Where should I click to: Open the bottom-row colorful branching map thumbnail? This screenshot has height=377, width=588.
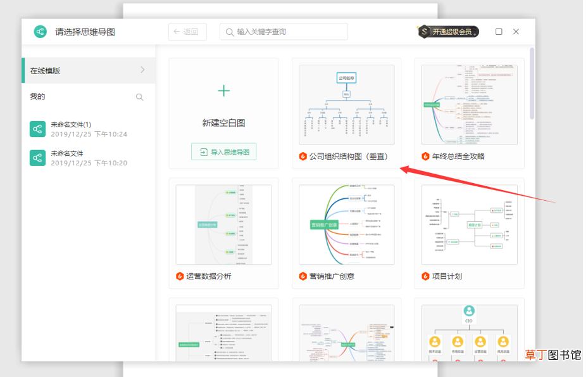click(346, 333)
